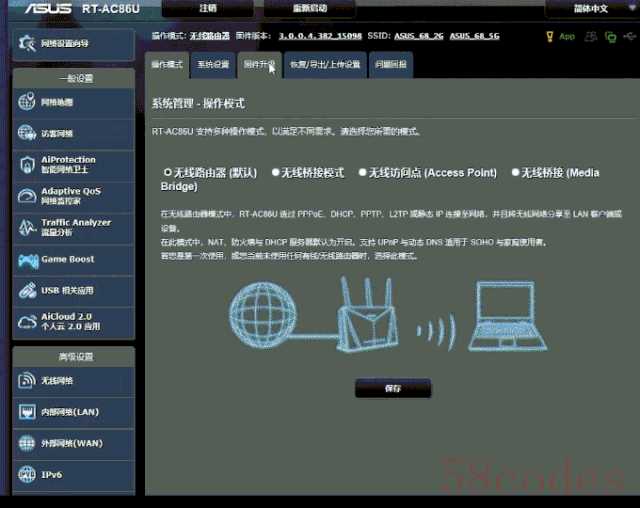Click the App link text in header
Viewport: 640px width, 508px height.
[x=567, y=36]
